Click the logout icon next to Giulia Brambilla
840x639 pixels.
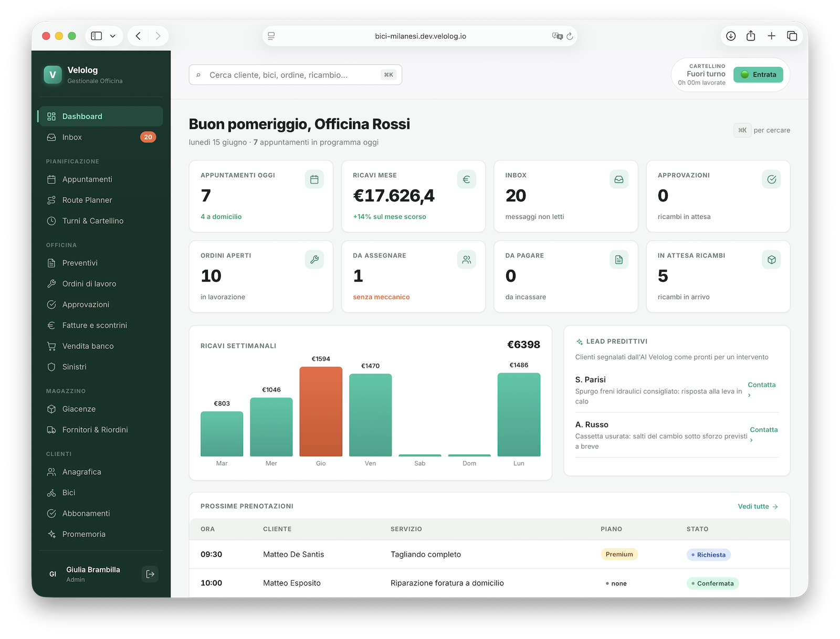pos(150,574)
